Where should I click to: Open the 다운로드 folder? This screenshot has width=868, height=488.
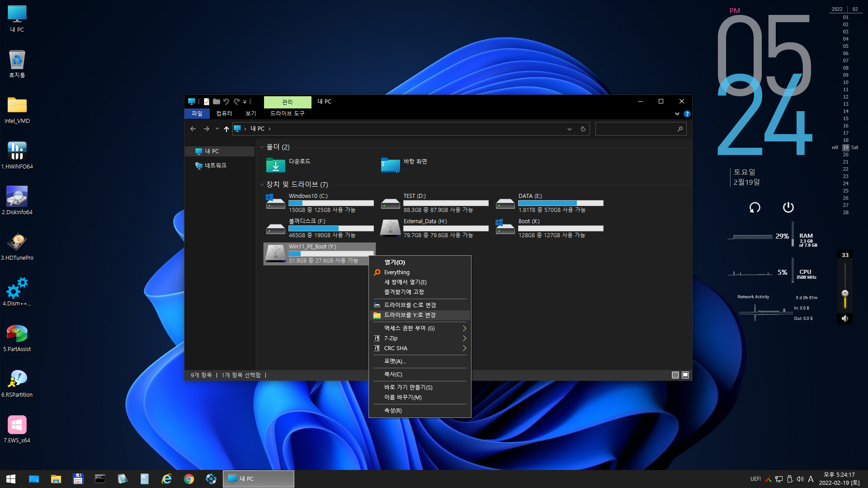coord(288,165)
